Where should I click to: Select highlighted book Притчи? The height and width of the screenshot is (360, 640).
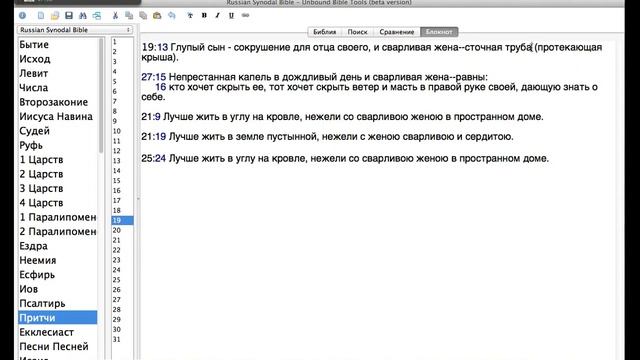click(58, 318)
